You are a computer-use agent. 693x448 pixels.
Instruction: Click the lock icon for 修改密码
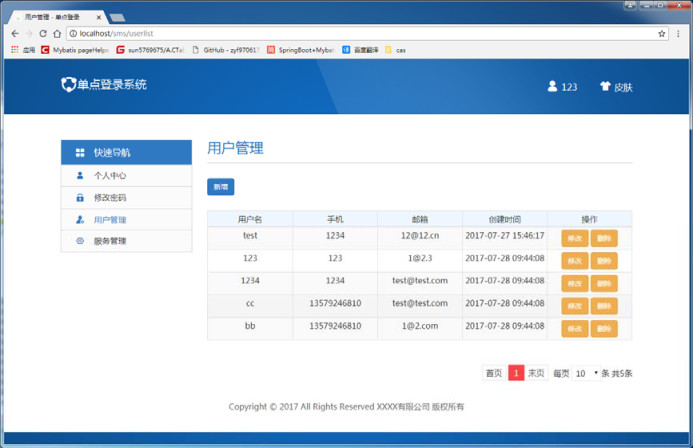[x=80, y=198]
